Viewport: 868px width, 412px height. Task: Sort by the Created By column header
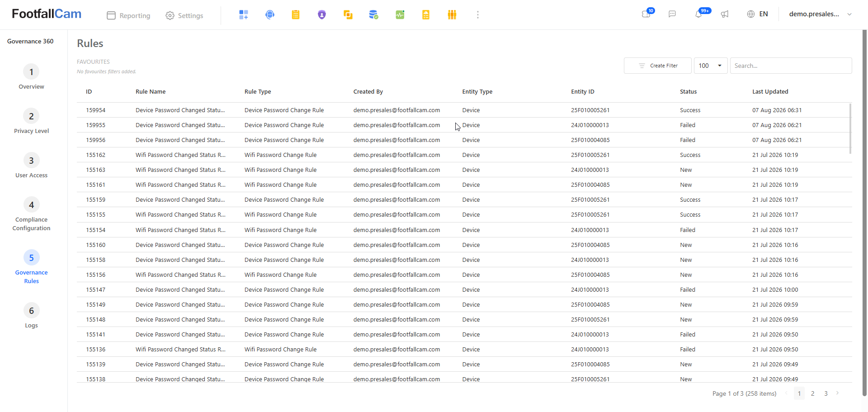368,92
